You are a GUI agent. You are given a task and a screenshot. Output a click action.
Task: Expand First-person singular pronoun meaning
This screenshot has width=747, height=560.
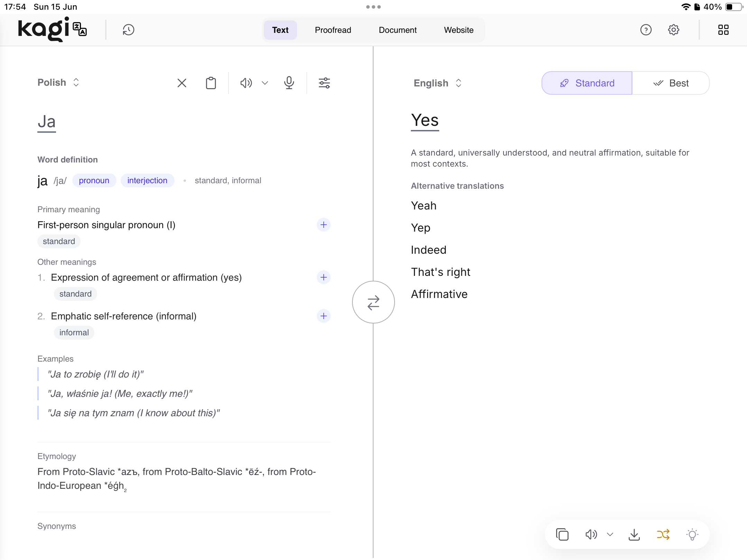pyautogui.click(x=324, y=225)
